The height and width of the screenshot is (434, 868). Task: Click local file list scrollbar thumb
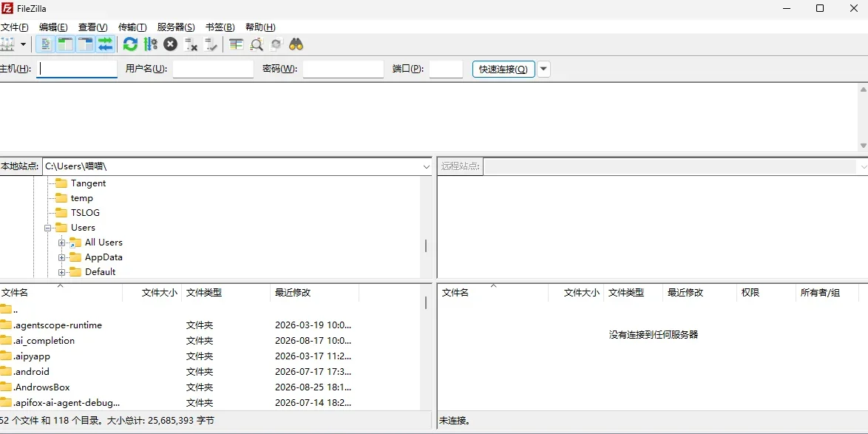tap(426, 302)
